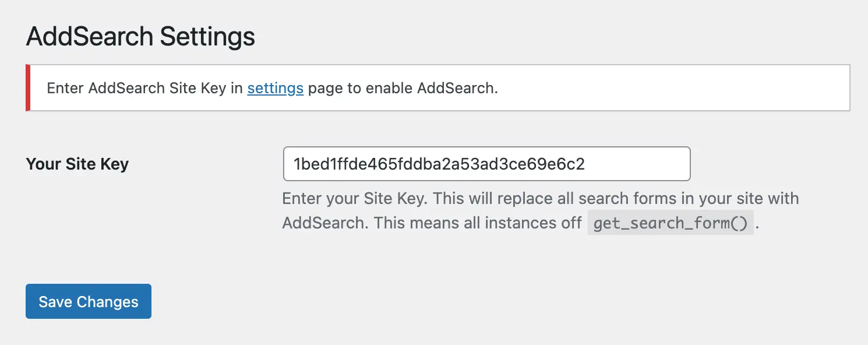This screenshot has height=345, width=868.
Task: Open the settings link in the notice
Action: click(x=275, y=89)
